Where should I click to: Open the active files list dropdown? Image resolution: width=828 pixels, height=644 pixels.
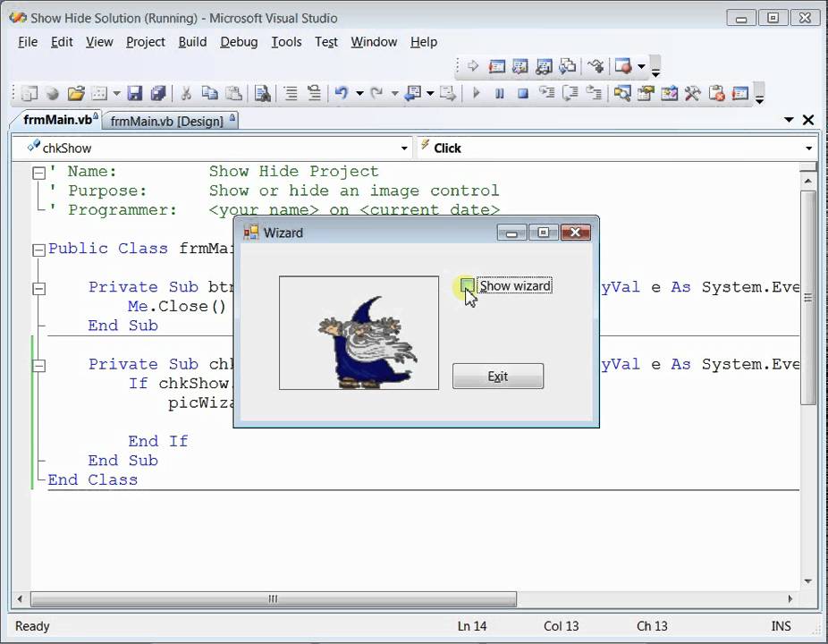(x=789, y=120)
